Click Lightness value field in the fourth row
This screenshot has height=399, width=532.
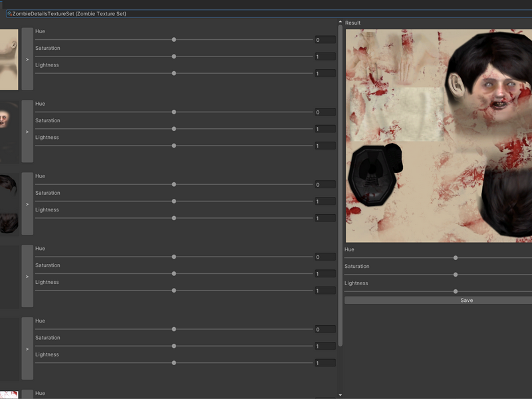pyautogui.click(x=325, y=291)
